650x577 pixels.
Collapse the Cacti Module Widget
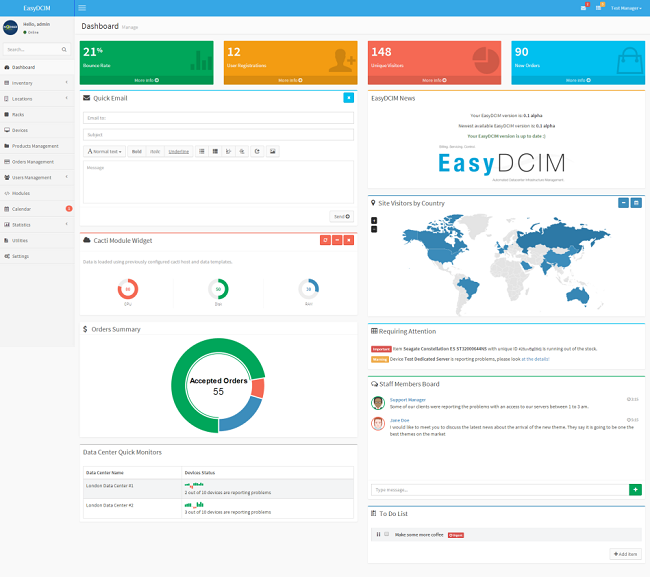(x=337, y=240)
